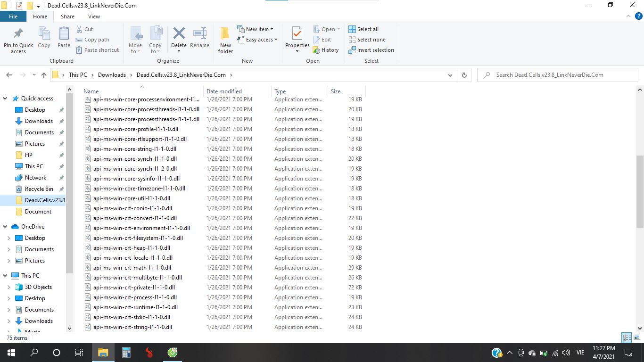Open the notification center icon

[628, 353]
